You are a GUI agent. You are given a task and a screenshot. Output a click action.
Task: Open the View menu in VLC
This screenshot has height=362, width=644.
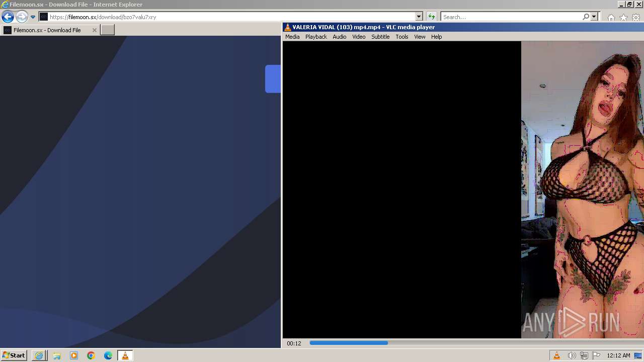(x=420, y=37)
